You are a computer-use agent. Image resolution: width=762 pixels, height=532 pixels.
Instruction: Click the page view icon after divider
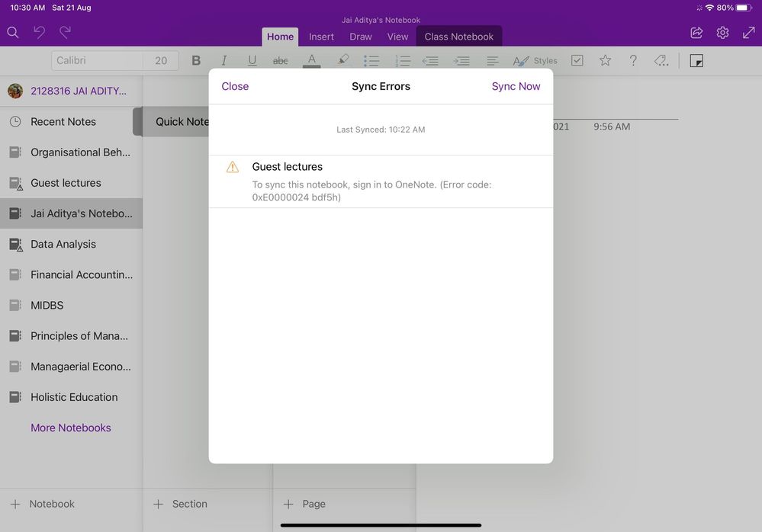[696, 61]
